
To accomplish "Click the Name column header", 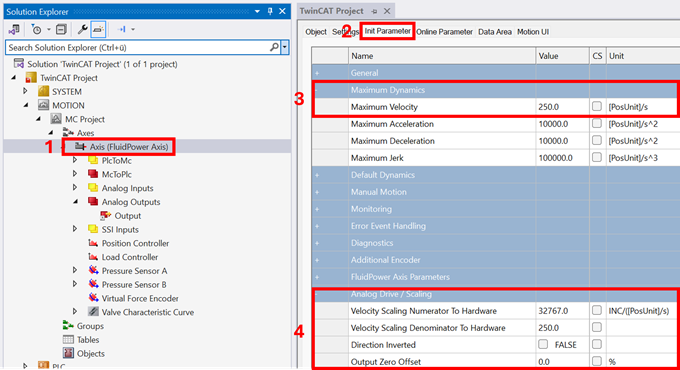I will [x=442, y=56].
